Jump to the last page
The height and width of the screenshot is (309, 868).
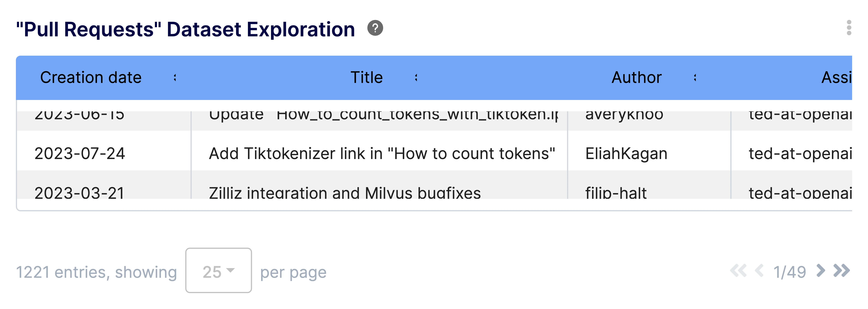pyautogui.click(x=842, y=271)
